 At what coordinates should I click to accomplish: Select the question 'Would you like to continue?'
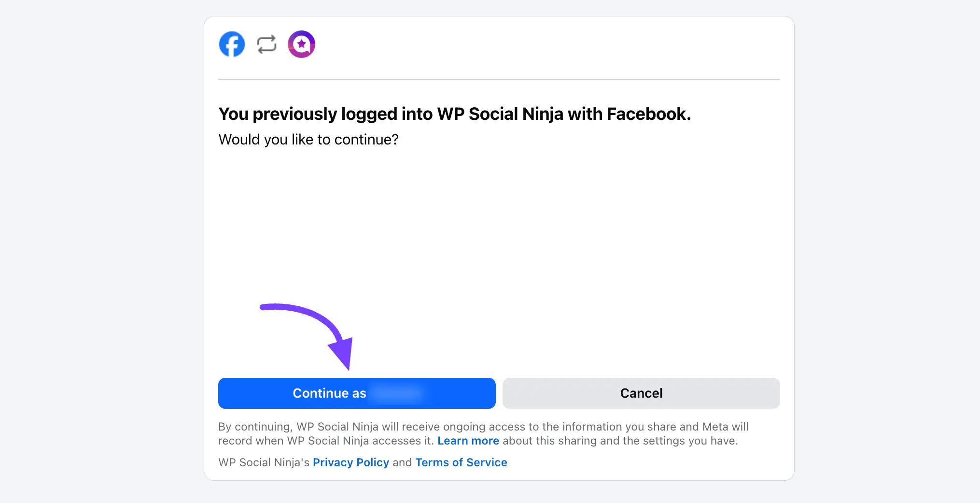click(308, 140)
